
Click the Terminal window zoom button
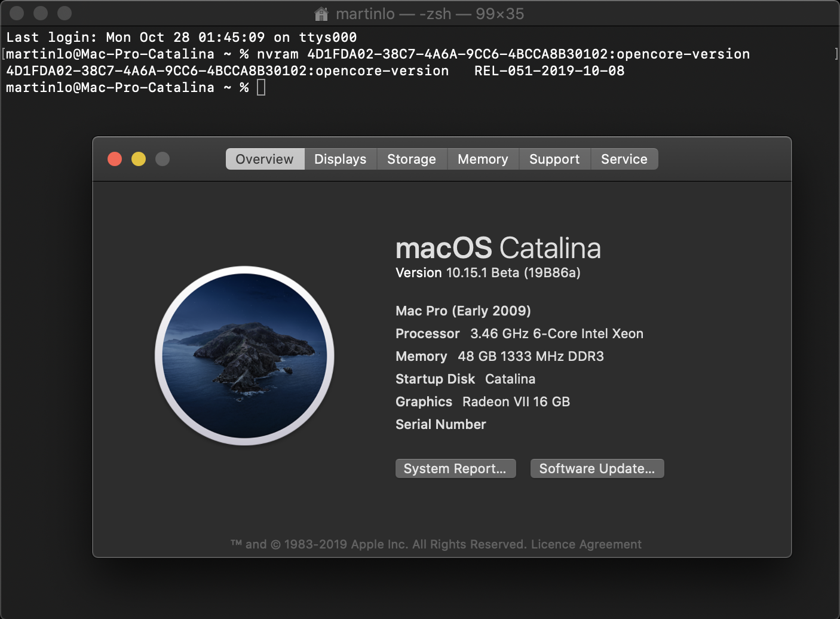click(x=65, y=13)
